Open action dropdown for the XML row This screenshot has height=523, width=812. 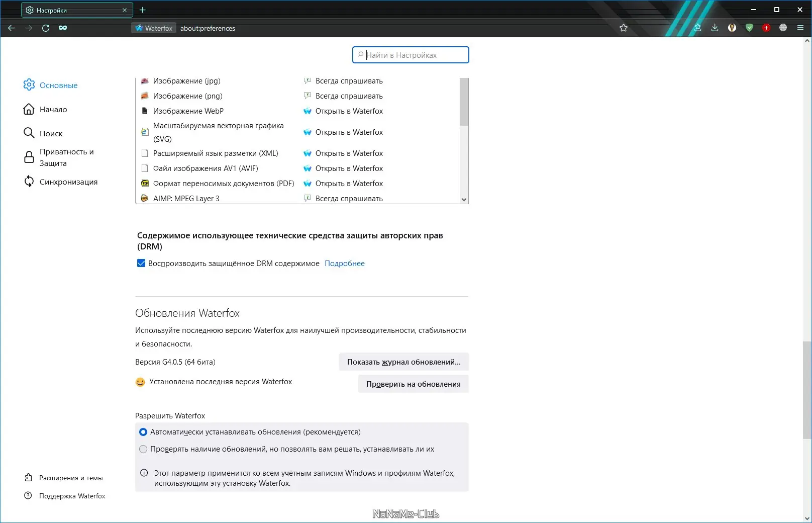pyautogui.click(x=380, y=153)
